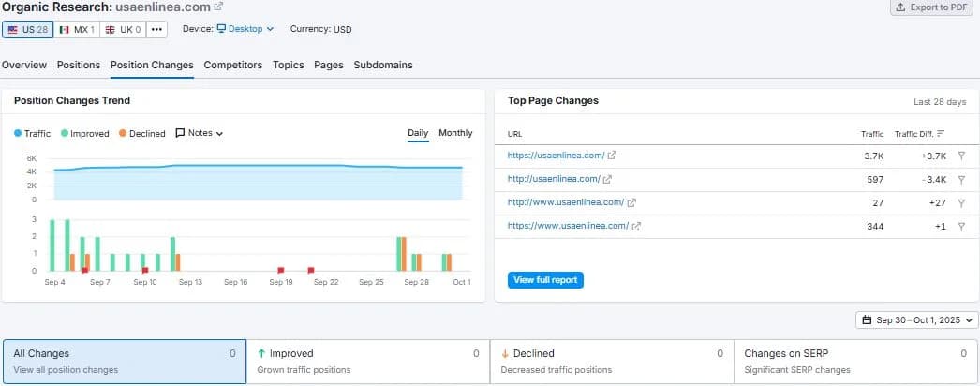980x386 pixels.
Task: Click external icon beside https://www.usaenlinea.com/
Action: pyautogui.click(x=636, y=226)
